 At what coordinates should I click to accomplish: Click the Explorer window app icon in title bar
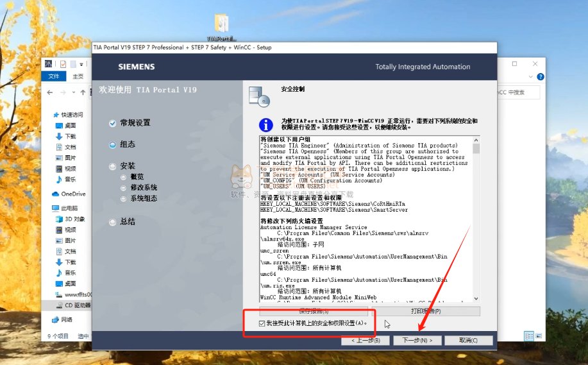pyautogui.click(x=48, y=64)
